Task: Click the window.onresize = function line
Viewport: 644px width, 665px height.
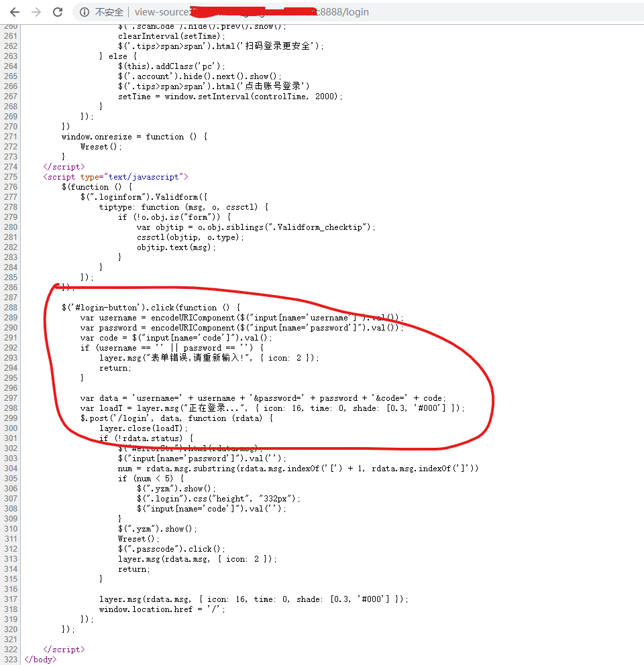Action: 134,137
